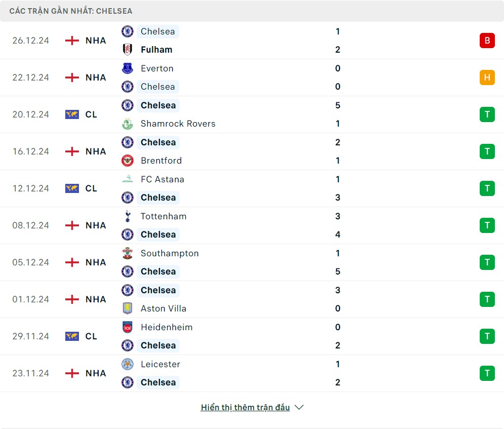Open the Shamrock Rovers team name link

tap(178, 124)
